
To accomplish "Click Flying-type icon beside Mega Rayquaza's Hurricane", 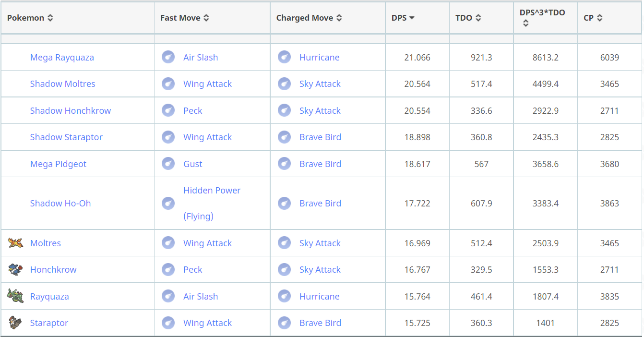I will tap(284, 57).
